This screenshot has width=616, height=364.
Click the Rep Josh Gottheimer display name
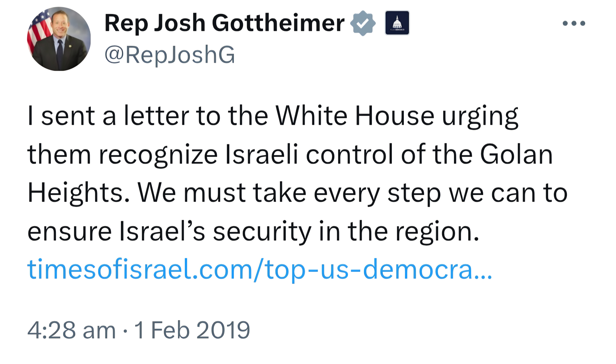(225, 23)
